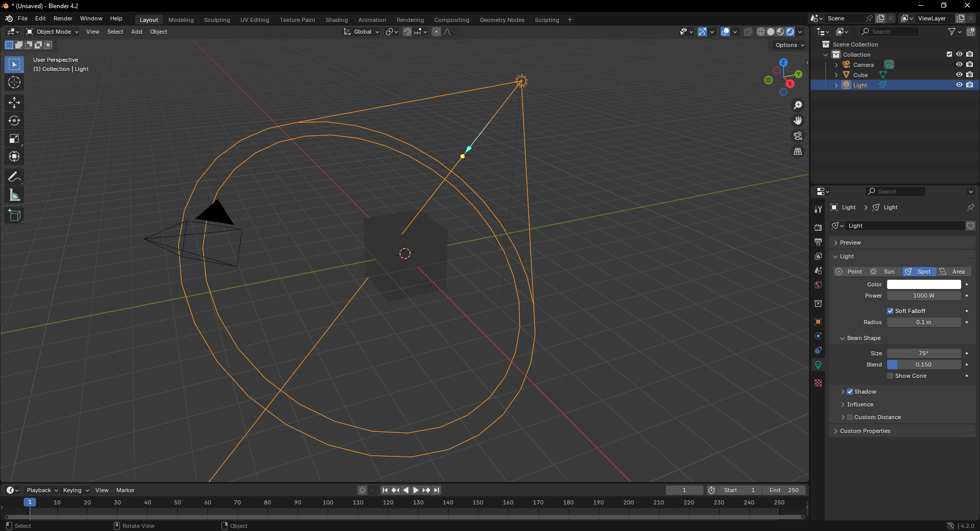Viewport: 980px width, 531px height.
Task: Open the Render menu
Action: coord(63,18)
